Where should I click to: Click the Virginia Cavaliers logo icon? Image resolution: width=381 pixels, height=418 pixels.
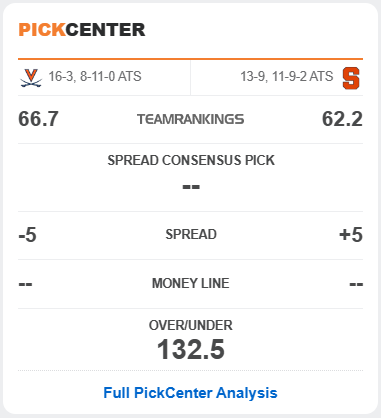point(31,78)
